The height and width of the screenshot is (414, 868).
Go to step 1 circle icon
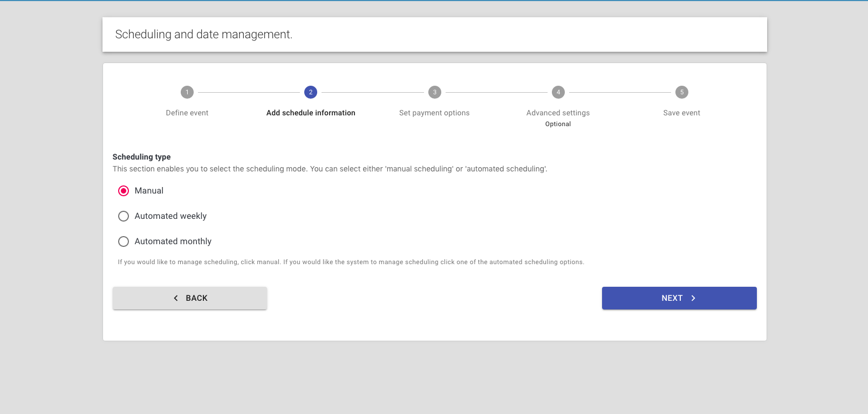[x=187, y=92]
